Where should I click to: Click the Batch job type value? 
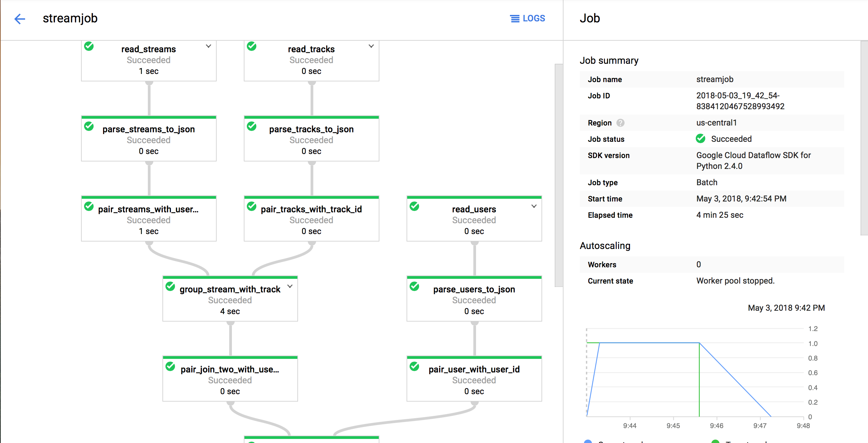pyautogui.click(x=707, y=182)
